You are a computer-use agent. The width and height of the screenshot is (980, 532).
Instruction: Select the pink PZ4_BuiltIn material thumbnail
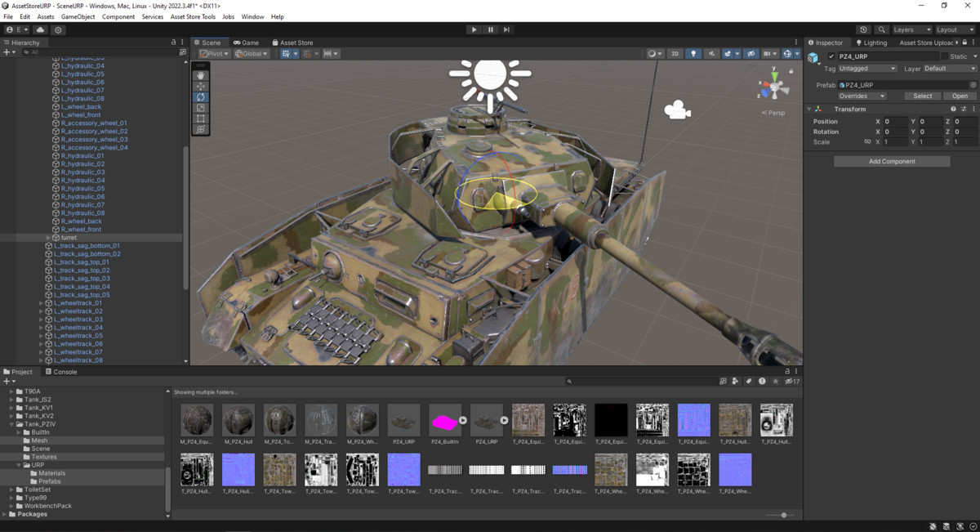coord(445,419)
